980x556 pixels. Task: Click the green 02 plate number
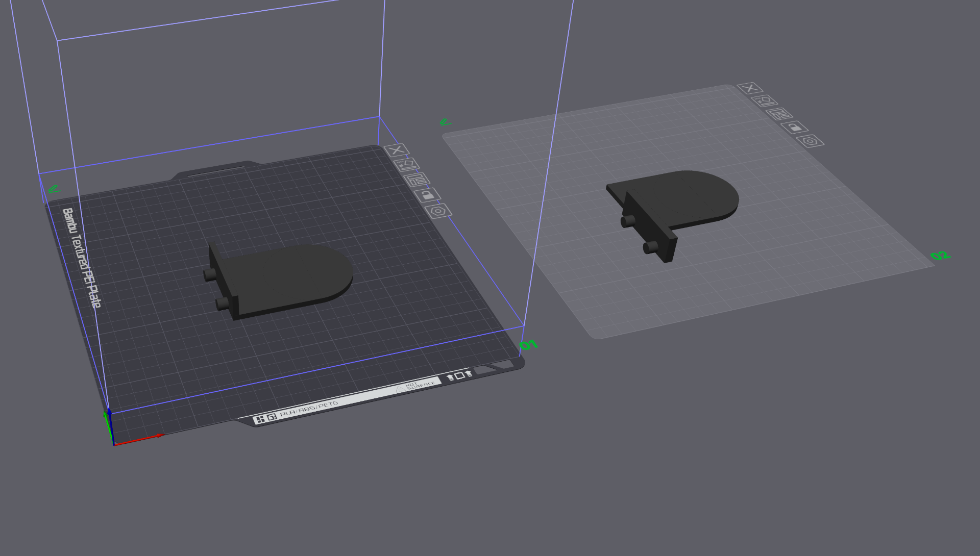point(940,256)
